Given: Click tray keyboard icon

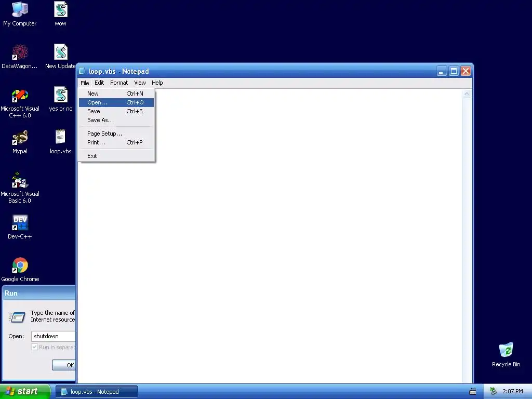Looking at the screenshot, I should (x=473, y=392).
